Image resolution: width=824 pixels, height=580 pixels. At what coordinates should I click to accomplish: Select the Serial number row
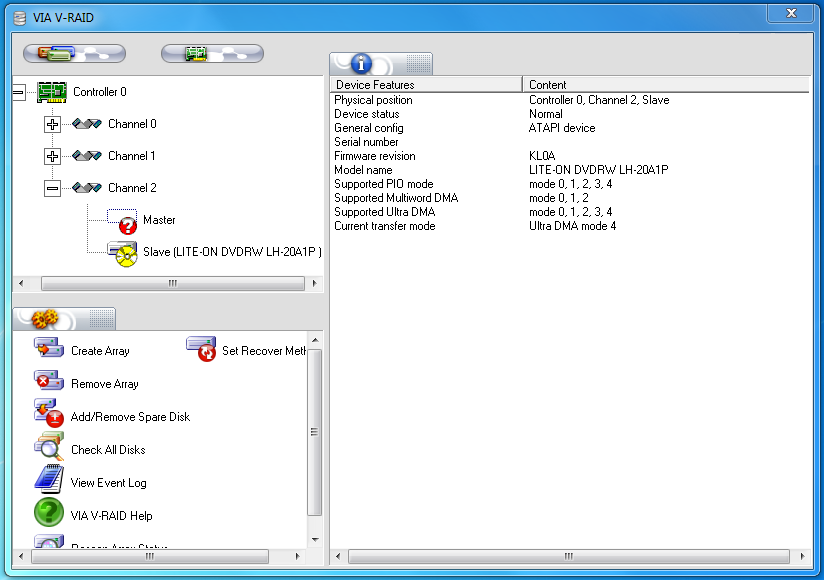coord(570,142)
